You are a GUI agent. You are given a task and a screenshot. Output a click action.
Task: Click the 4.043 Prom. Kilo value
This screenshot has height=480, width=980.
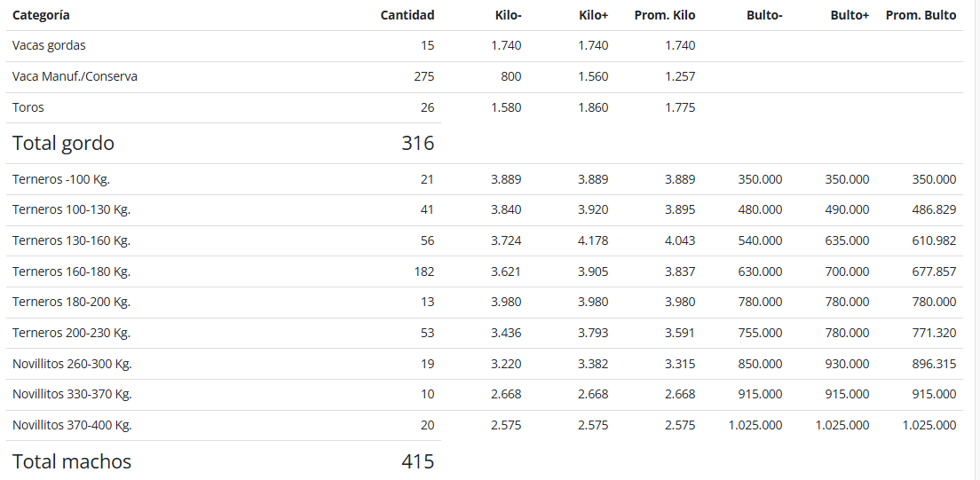(x=679, y=240)
